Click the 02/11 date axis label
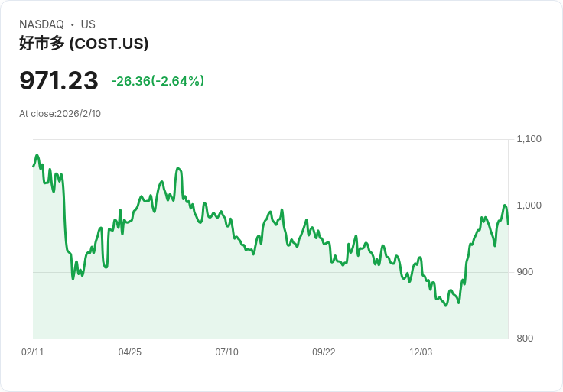Viewport: 563px width, 392px height. pos(33,352)
